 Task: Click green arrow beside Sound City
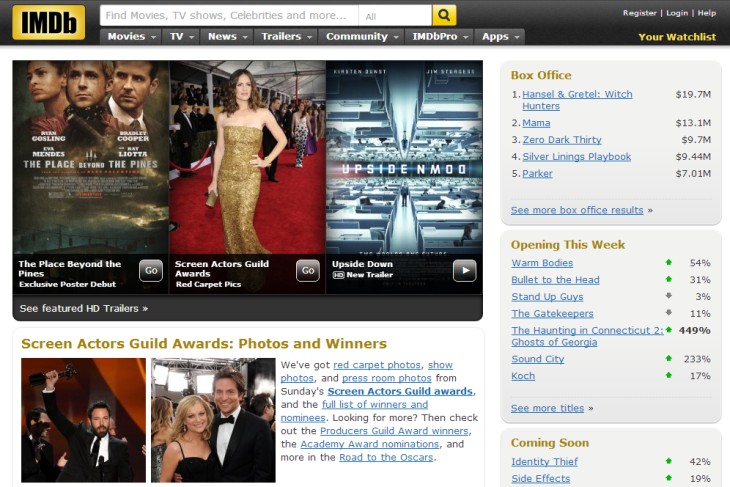668,359
